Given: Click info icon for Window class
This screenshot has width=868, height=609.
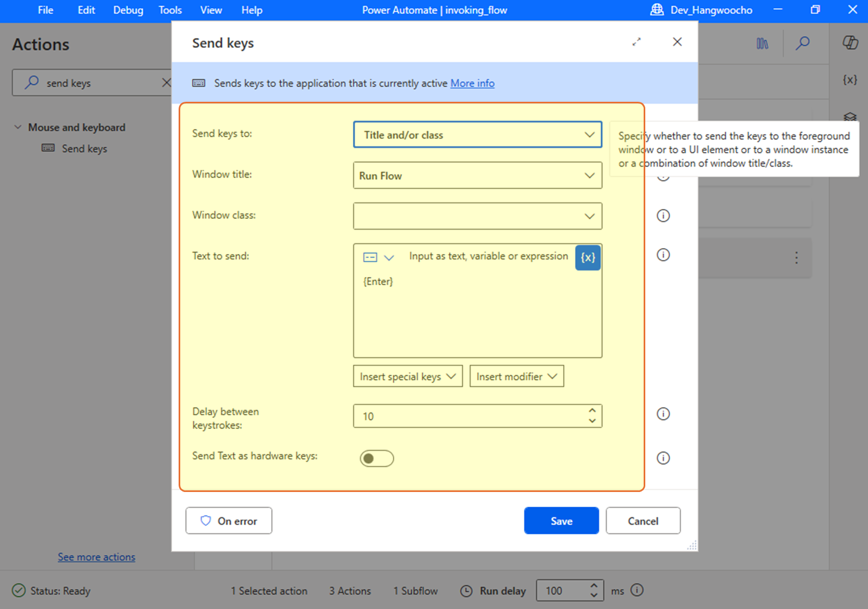Looking at the screenshot, I should tap(663, 216).
